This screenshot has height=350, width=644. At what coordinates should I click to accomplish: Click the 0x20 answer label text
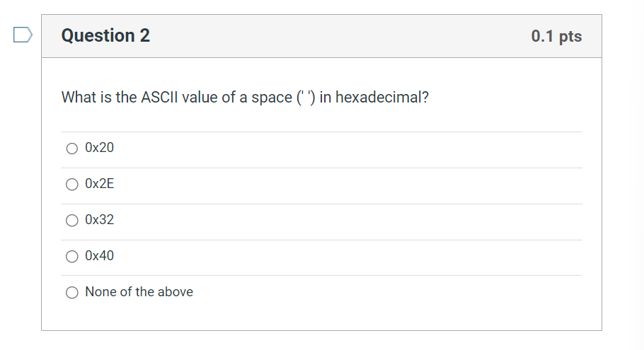click(99, 148)
